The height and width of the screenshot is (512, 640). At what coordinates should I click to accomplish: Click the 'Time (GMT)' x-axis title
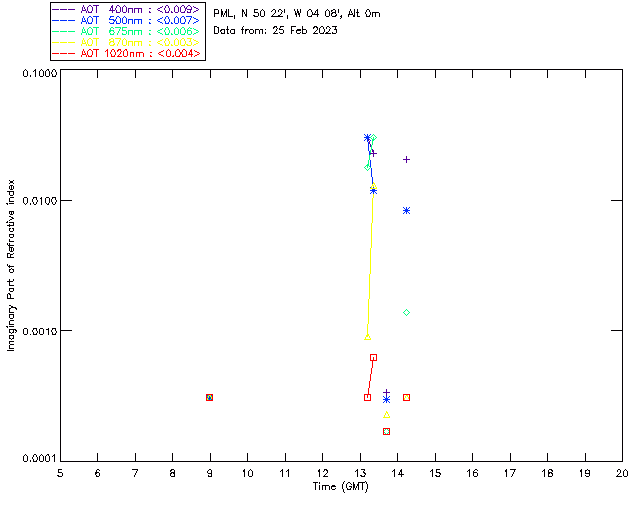point(340,486)
